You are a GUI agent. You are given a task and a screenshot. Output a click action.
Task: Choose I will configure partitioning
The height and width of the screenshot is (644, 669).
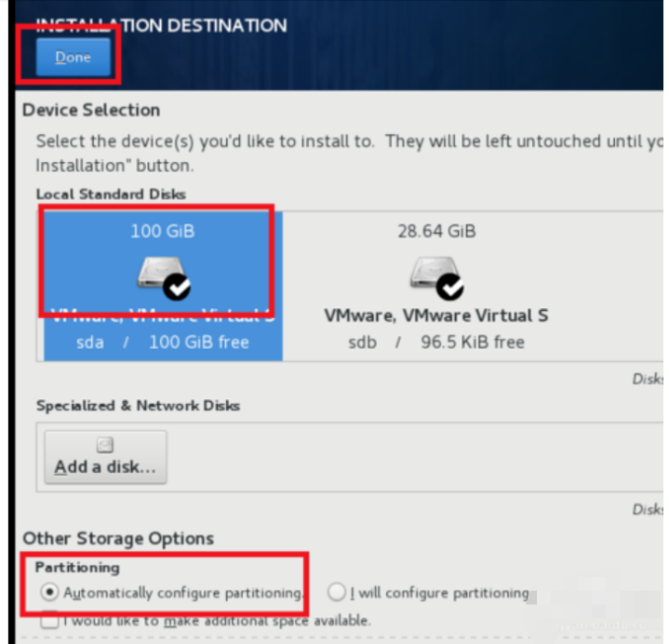337,593
